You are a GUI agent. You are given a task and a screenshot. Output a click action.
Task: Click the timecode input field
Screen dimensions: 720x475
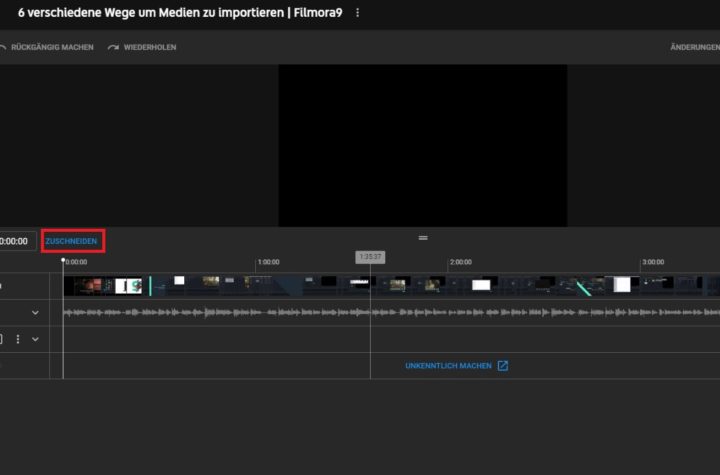tap(17, 241)
